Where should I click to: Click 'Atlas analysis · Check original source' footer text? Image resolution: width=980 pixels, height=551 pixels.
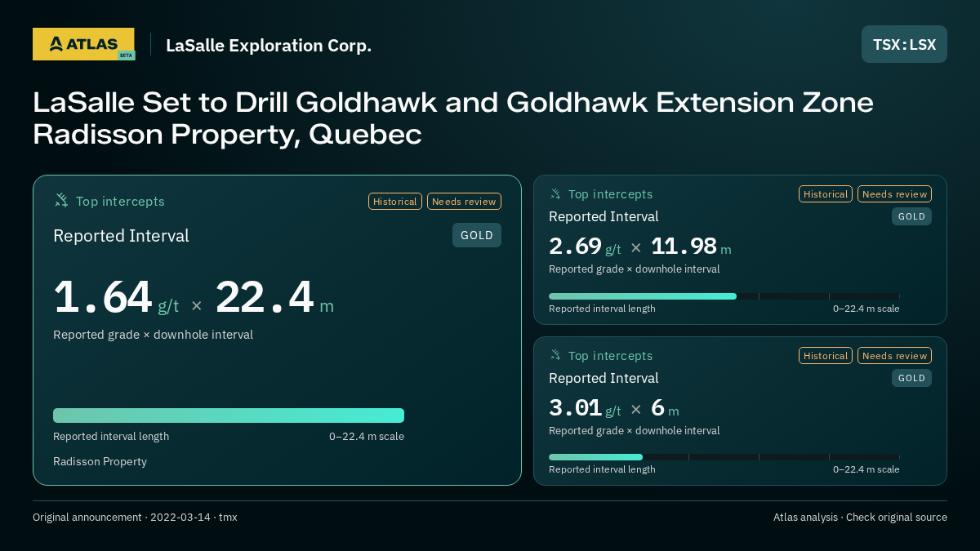coord(860,518)
